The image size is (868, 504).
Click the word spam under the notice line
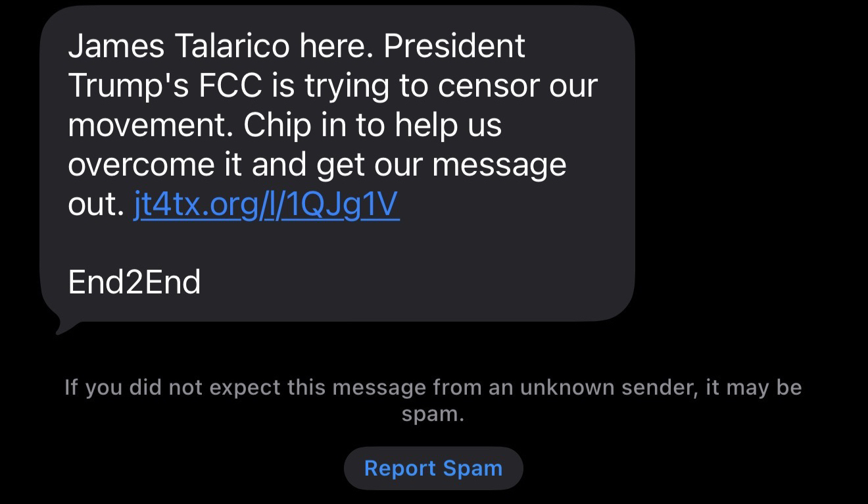(x=433, y=415)
